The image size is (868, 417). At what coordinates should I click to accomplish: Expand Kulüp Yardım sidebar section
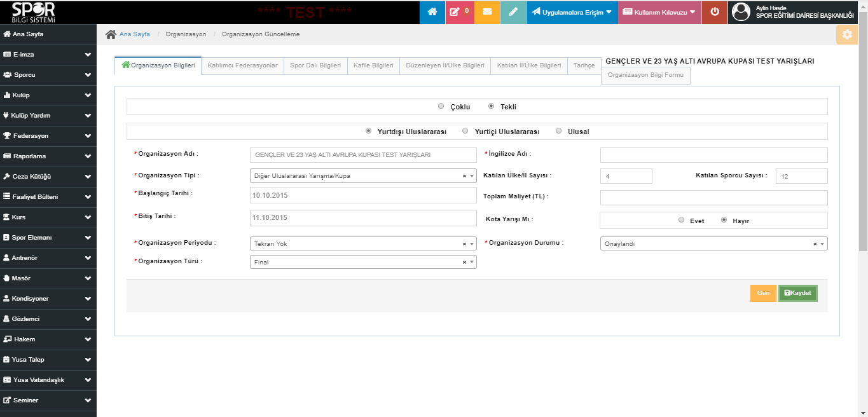point(48,116)
